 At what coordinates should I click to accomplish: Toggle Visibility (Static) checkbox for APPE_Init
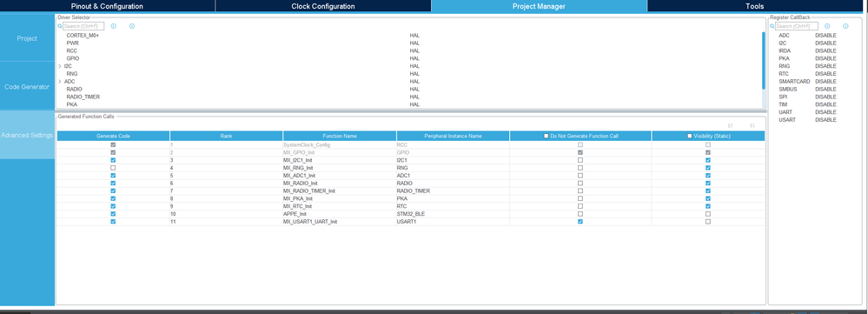point(708,214)
